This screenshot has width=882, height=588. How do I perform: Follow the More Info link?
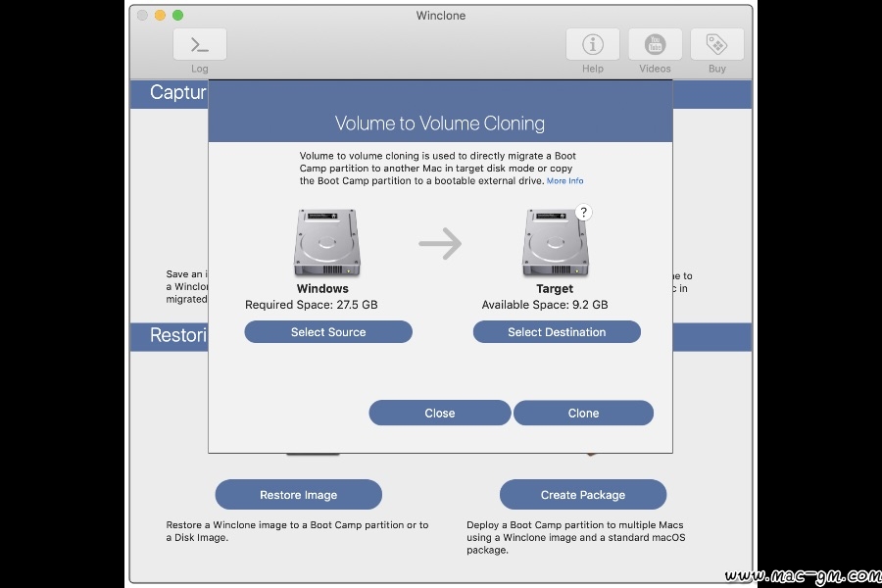point(564,181)
